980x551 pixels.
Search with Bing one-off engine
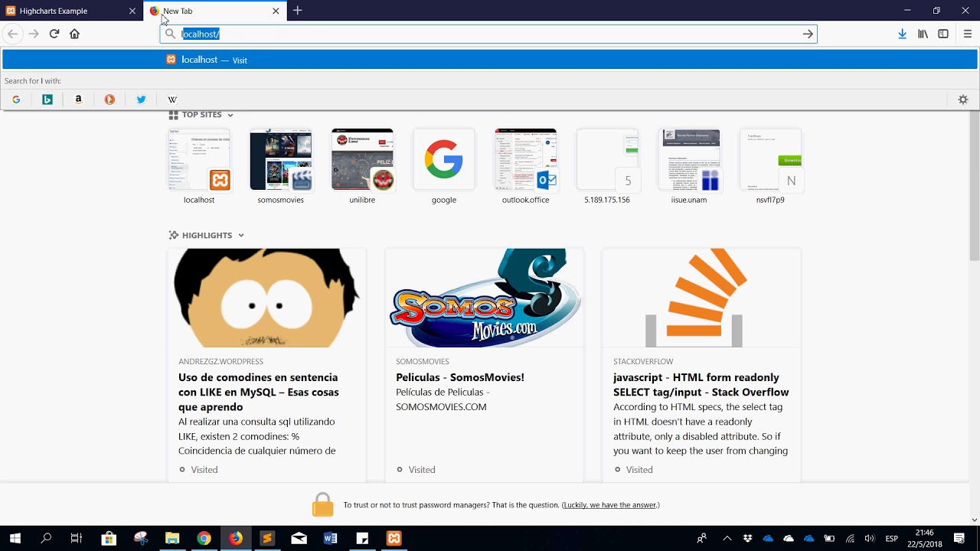[47, 99]
